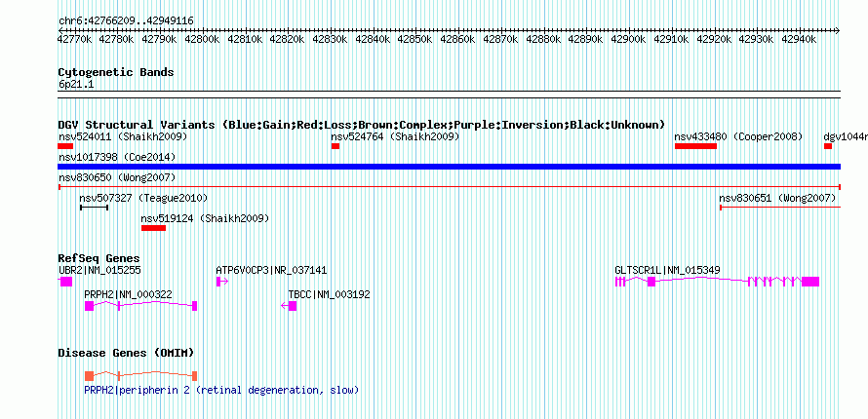868x419 pixels.
Task: Click the Cytogenetic Bands track title
Action: [x=116, y=72]
